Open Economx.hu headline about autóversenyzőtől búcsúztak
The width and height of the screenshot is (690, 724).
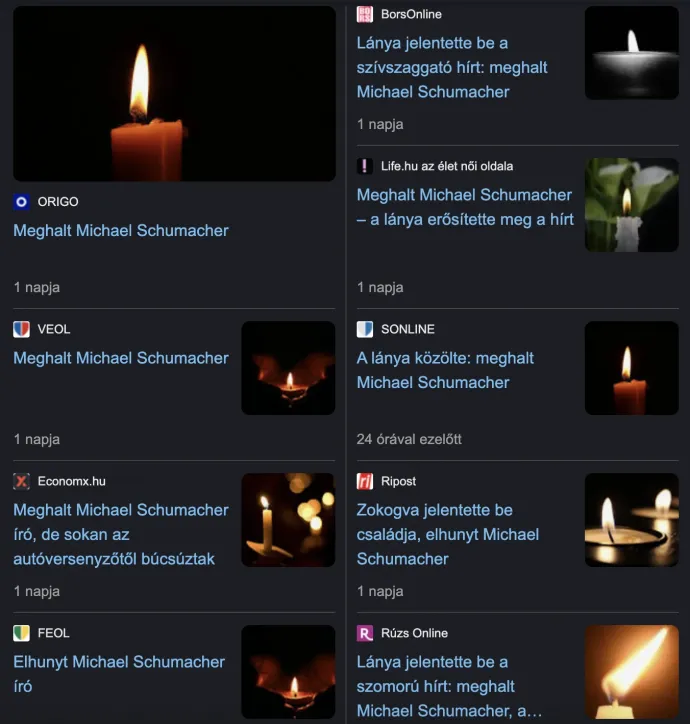(121, 534)
